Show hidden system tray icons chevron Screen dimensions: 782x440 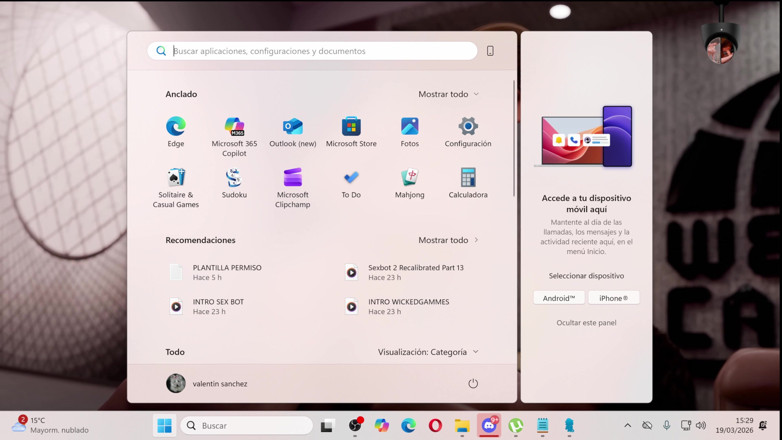pyautogui.click(x=627, y=426)
